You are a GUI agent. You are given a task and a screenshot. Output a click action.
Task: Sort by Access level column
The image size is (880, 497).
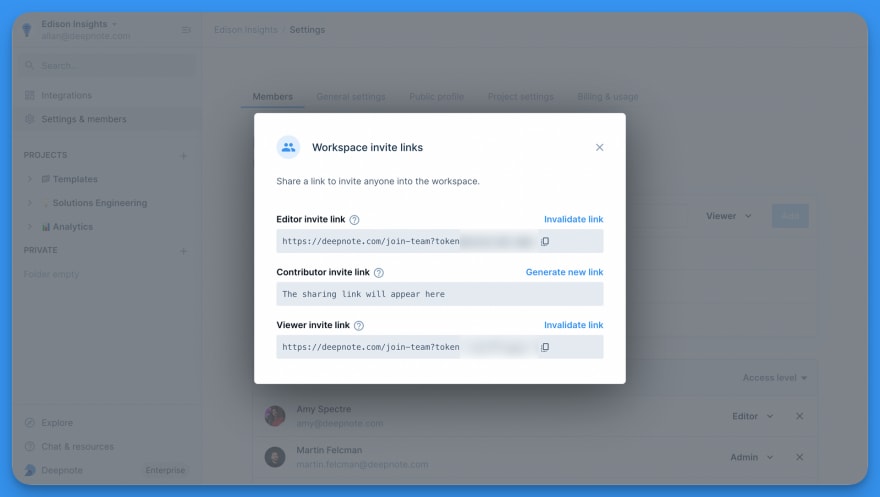pos(774,378)
